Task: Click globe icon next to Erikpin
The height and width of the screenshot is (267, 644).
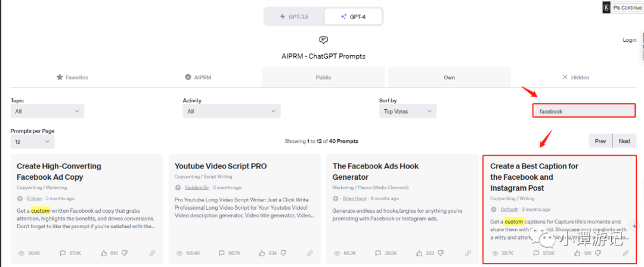Action: click(20, 198)
